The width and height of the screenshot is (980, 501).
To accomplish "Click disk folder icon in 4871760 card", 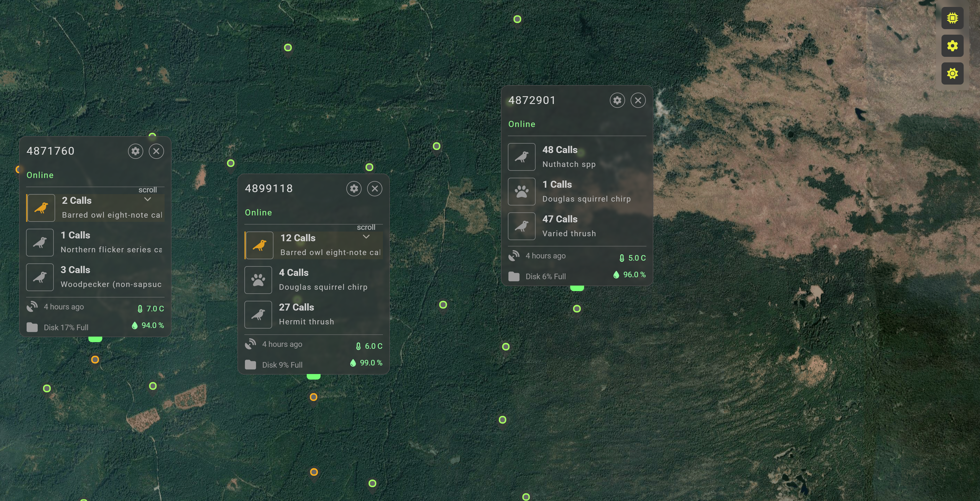I will (x=32, y=327).
